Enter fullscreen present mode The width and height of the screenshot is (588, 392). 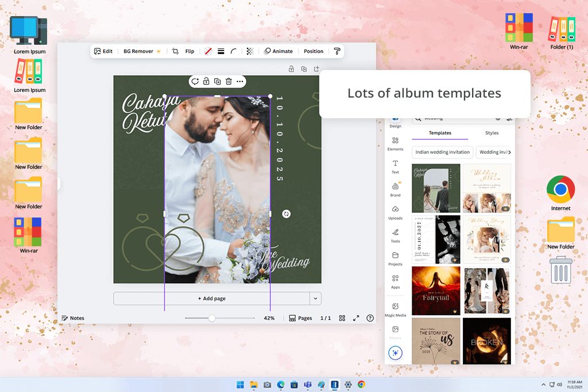coord(356,318)
